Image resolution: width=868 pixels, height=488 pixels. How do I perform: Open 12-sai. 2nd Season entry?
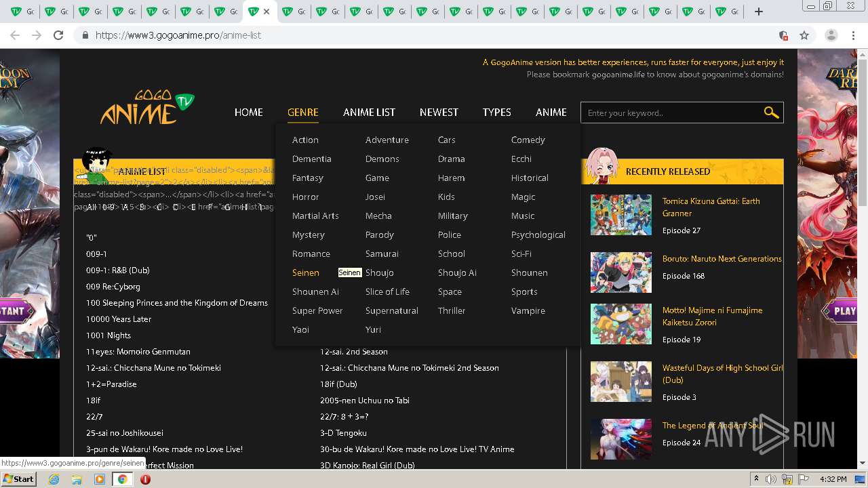[x=353, y=352]
